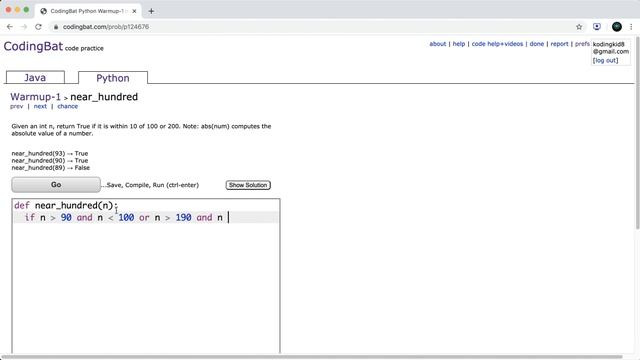This screenshot has width=640, height=360.
Task: Go to the prev problem link
Action: click(x=16, y=106)
